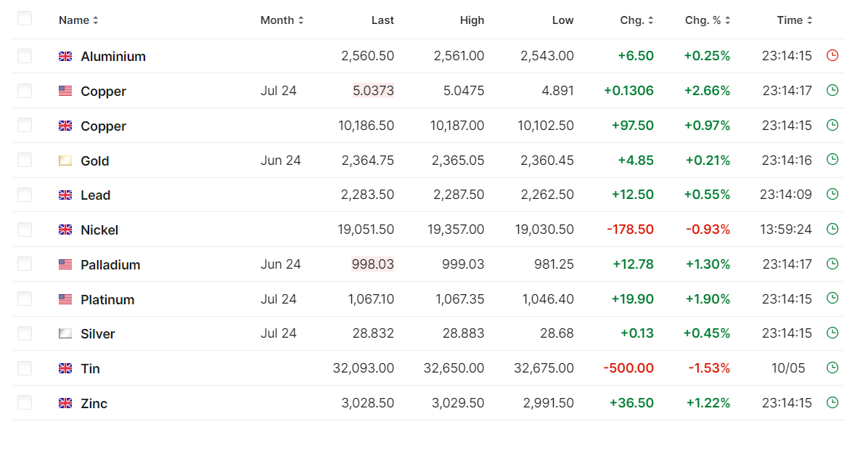Select the checkbox for Silver row

(25, 334)
